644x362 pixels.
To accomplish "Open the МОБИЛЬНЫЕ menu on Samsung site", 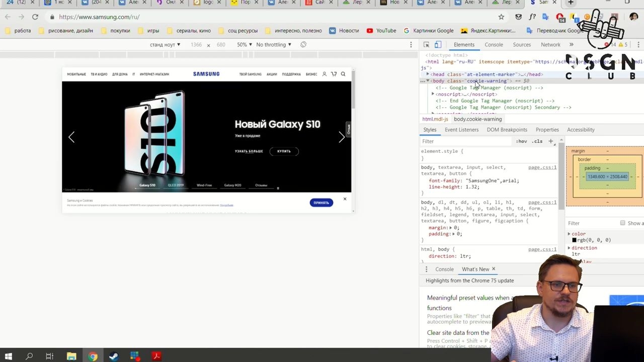I will [x=76, y=74].
